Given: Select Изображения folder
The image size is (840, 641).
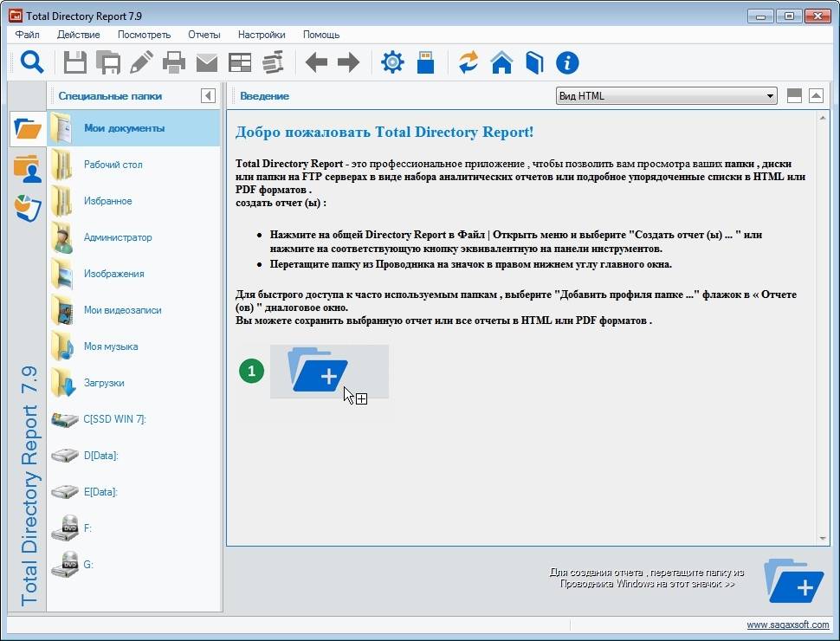Looking at the screenshot, I should coord(134,274).
